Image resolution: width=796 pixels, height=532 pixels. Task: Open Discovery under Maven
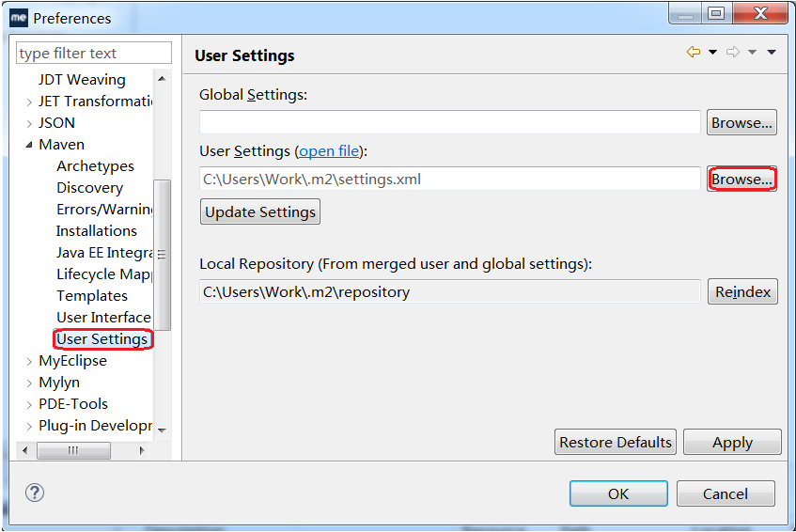pyautogui.click(x=90, y=188)
